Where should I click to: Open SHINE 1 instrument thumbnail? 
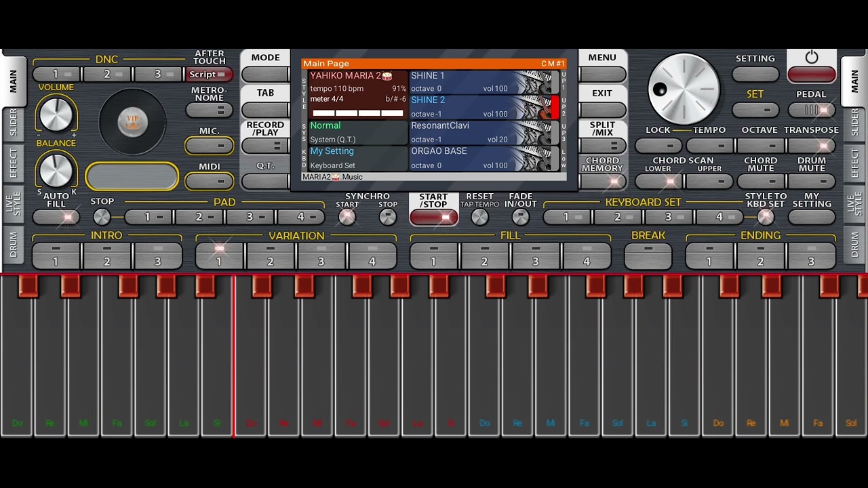(x=537, y=82)
